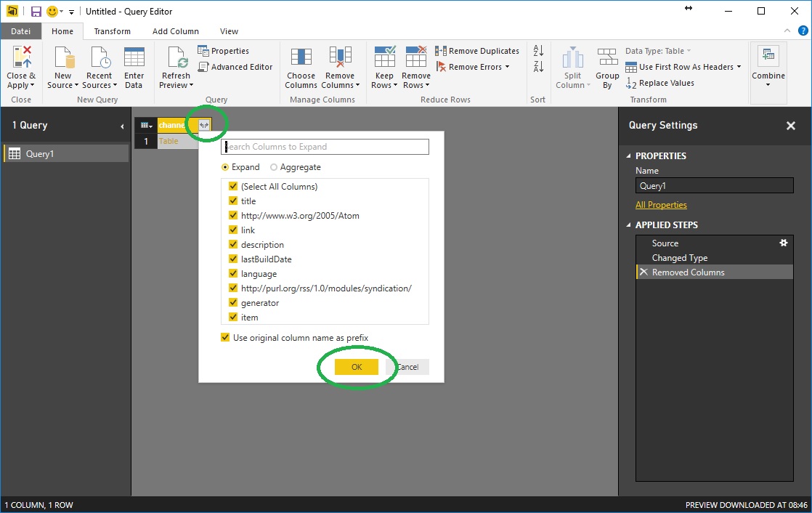Click the Remove Duplicates icon
812x513 pixels.
point(441,51)
